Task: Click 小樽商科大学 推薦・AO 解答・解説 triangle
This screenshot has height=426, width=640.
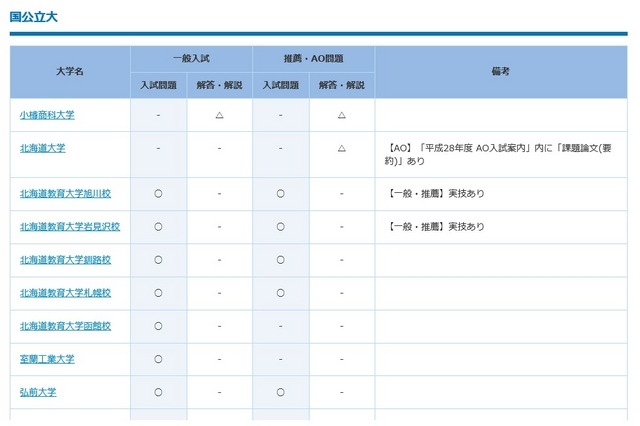Action: click(342, 115)
